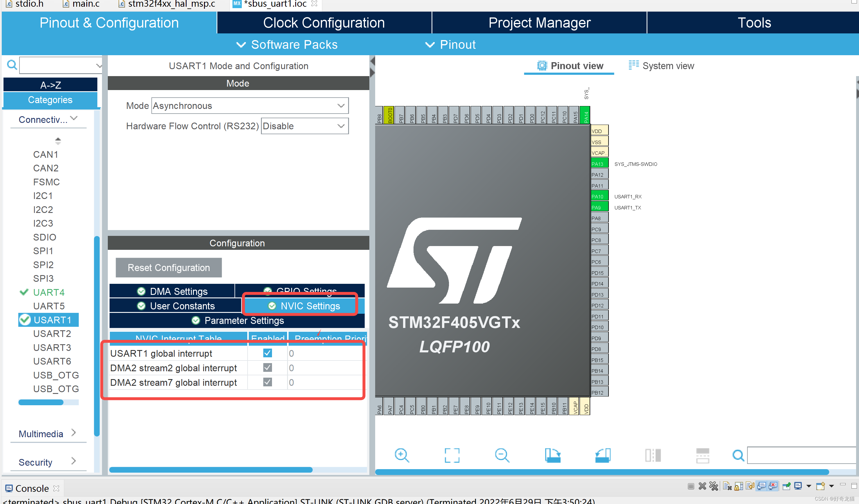This screenshot has height=504, width=859.
Task: Flip the chip horizontally
Action: (x=653, y=455)
